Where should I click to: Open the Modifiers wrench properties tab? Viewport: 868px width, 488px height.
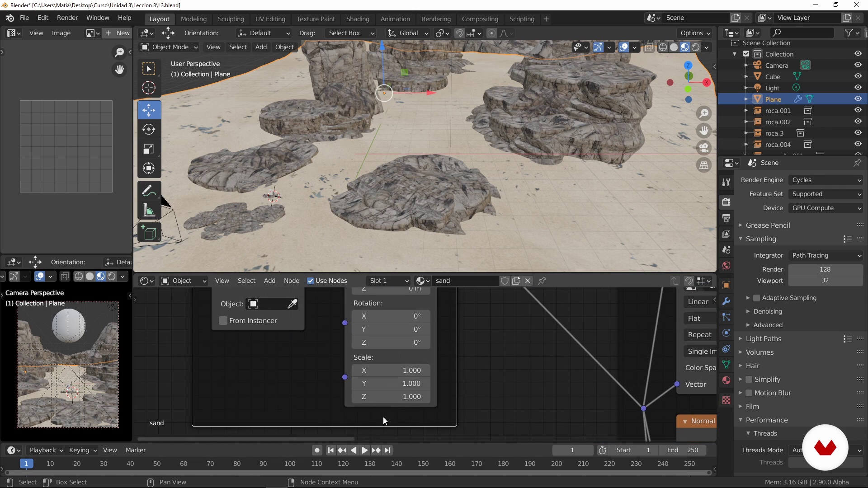(x=726, y=301)
